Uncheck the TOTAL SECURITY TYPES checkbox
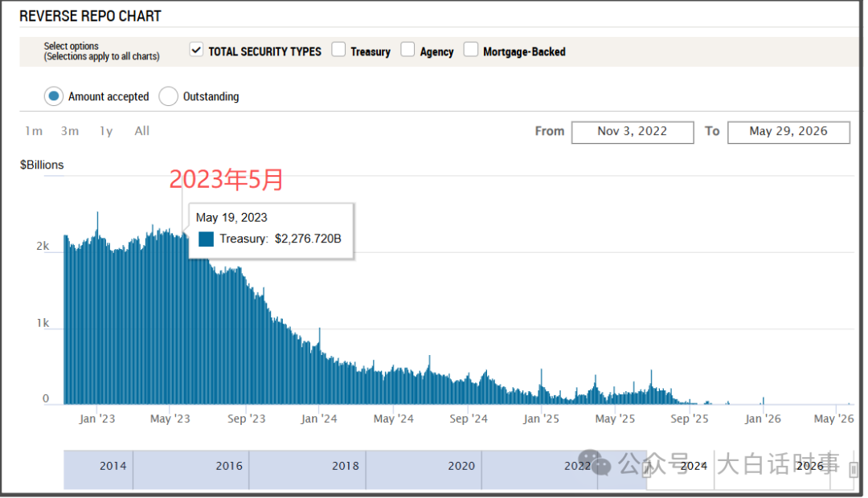The height and width of the screenshot is (498, 868). coord(196,50)
